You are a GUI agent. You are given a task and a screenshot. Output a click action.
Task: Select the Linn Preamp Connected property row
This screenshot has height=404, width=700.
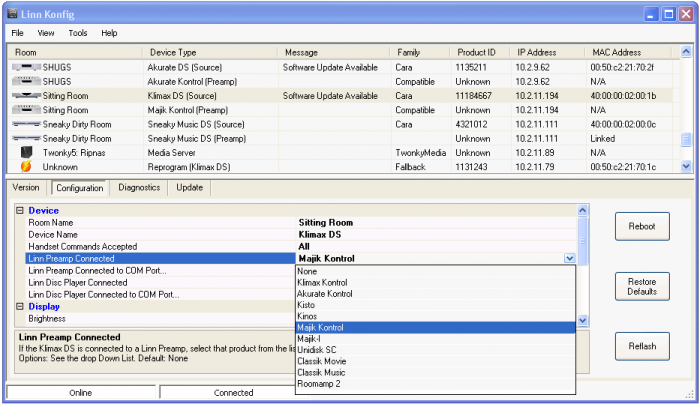[x=161, y=258]
